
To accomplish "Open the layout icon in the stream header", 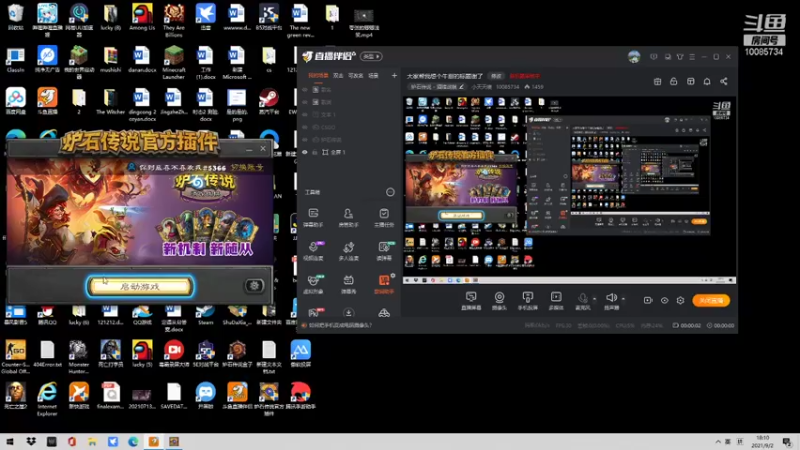I will point(690,82).
